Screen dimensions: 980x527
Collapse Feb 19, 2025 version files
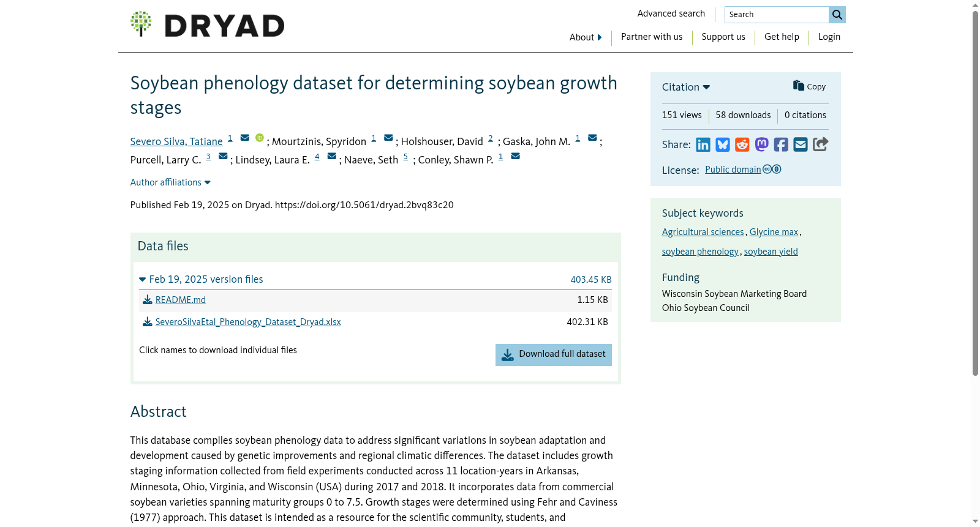201,279
